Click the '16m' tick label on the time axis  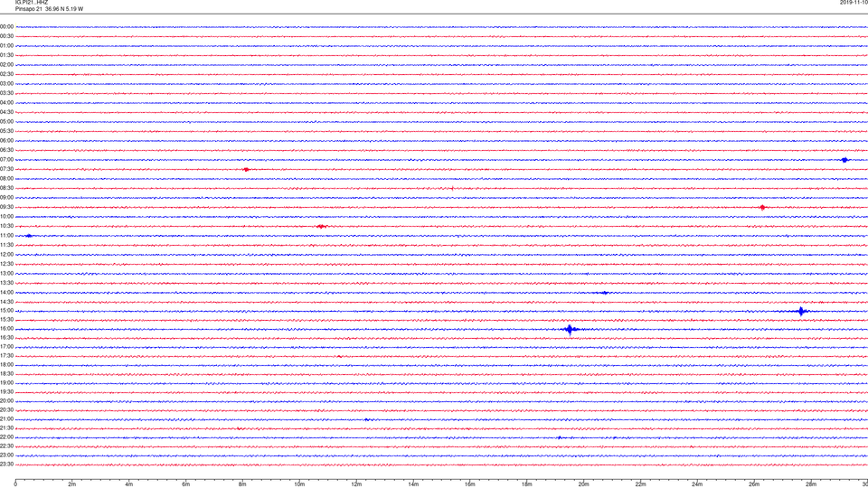coord(470,484)
